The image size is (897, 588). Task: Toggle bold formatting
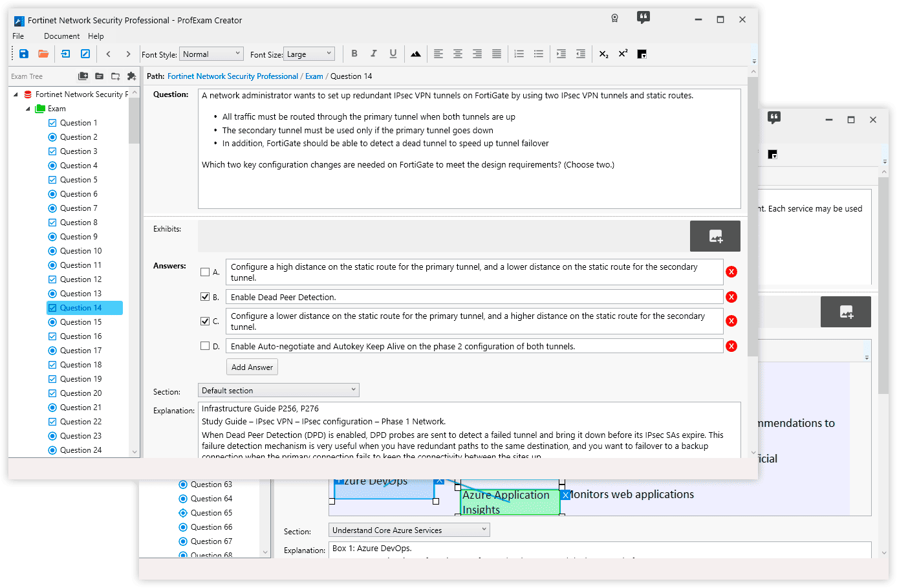[x=354, y=54]
